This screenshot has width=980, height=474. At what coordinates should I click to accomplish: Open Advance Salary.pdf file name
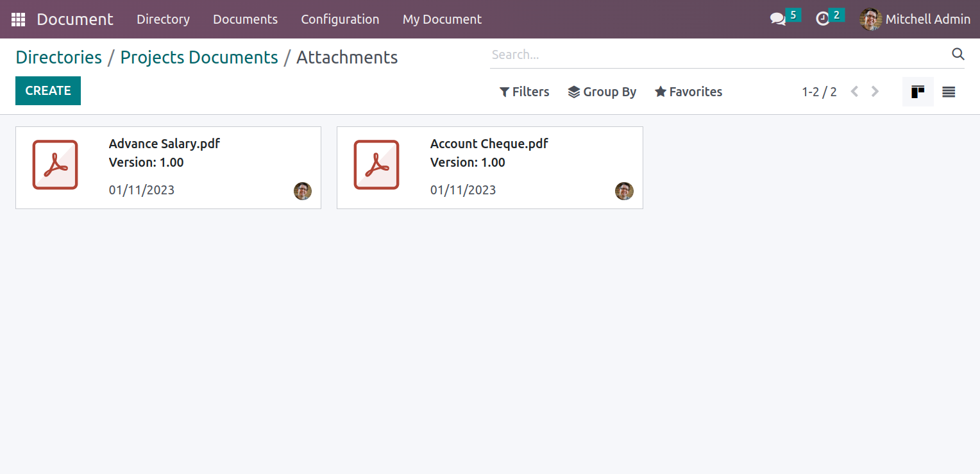[x=164, y=144]
